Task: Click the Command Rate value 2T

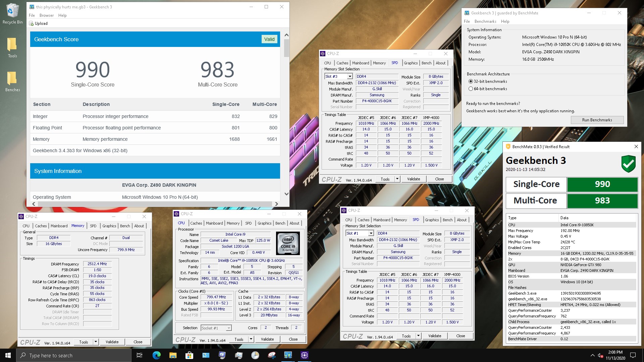Action: pyautogui.click(x=97, y=306)
